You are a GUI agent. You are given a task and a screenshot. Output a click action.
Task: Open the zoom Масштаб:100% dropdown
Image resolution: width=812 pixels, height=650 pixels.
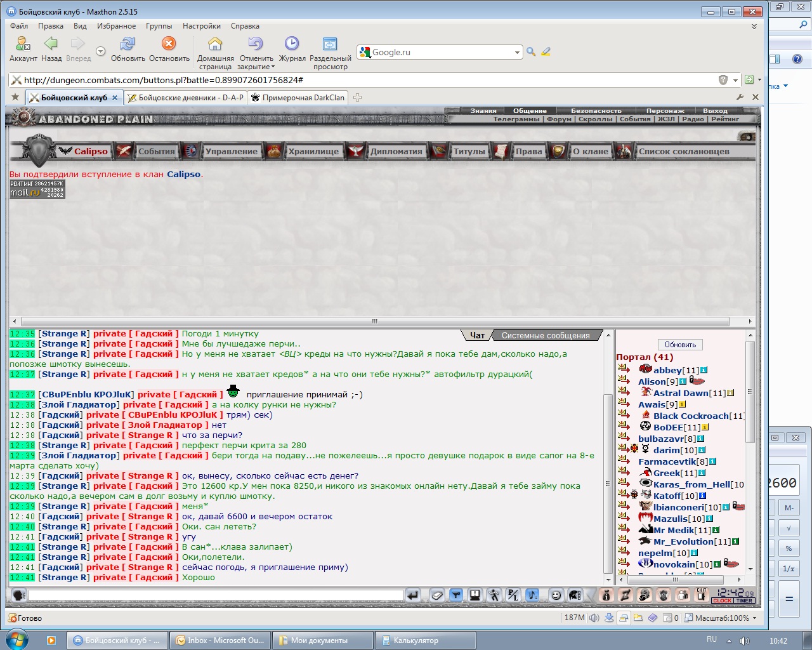pyautogui.click(x=754, y=618)
